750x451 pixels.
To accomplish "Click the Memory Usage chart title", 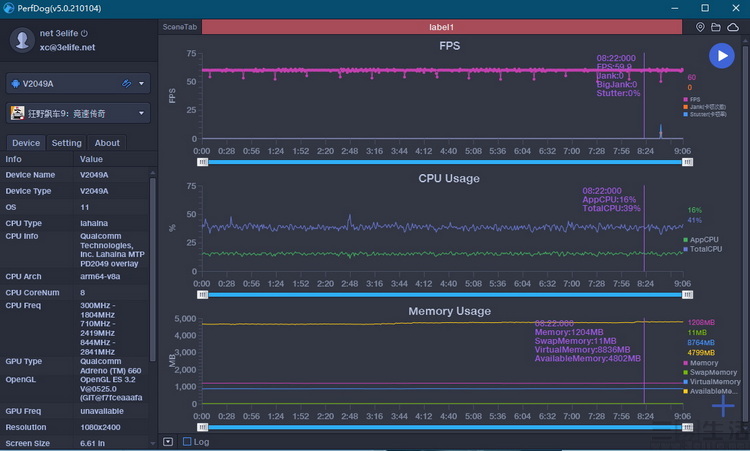I will point(450,311).
